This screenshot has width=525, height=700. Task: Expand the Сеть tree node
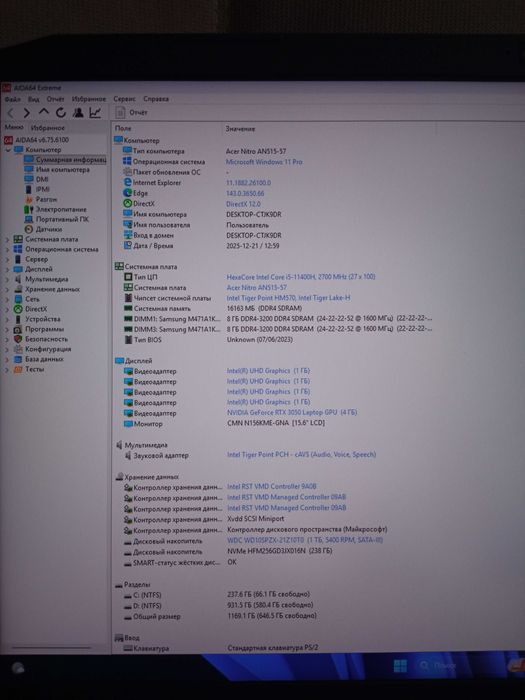pos(7,299)
